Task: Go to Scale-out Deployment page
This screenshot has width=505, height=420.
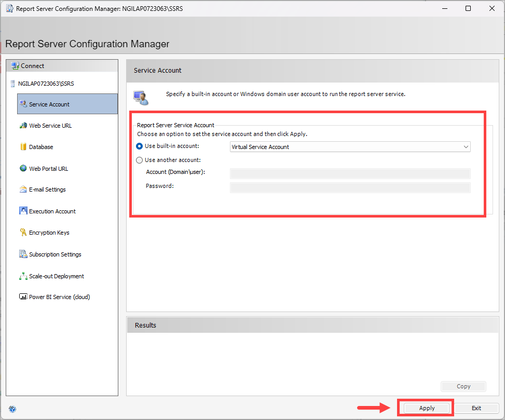Action: tap(57, 276)
